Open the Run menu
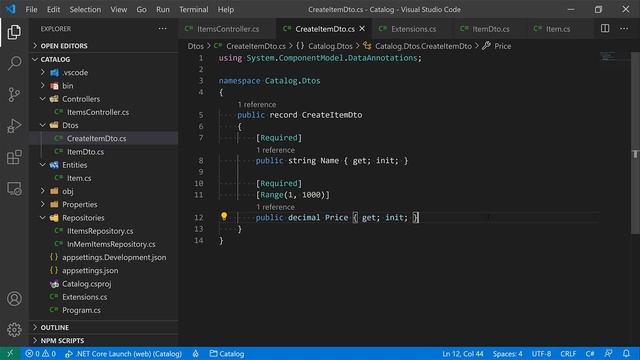 coord(162,9)
